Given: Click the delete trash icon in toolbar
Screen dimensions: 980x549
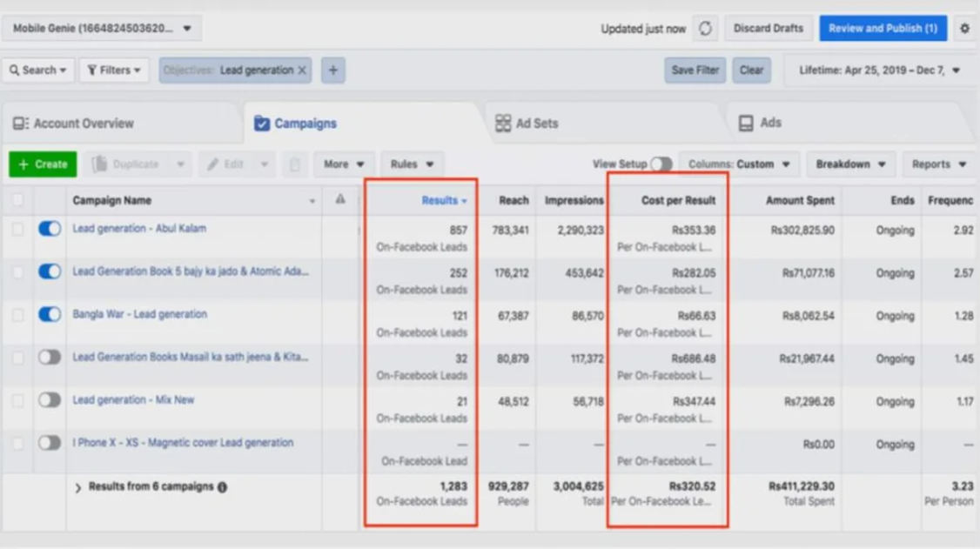Looking at the screenshot, I should click(x=295, y=164).
